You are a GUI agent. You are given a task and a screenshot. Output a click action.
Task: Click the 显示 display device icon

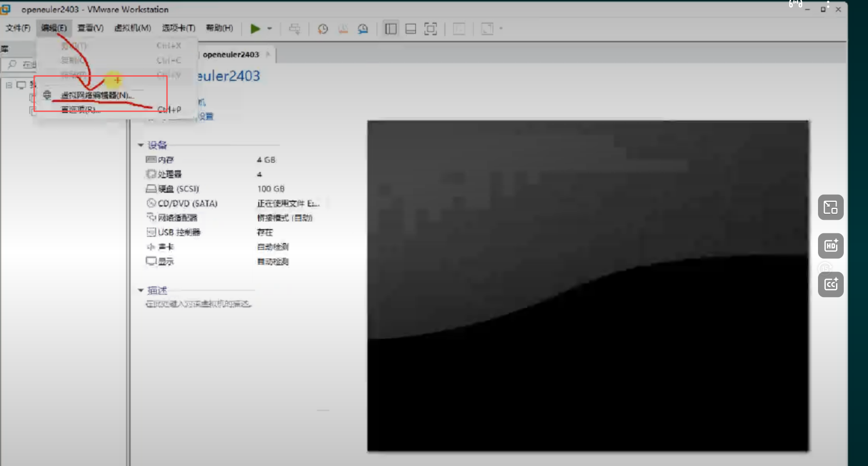(x=151, y=261)
